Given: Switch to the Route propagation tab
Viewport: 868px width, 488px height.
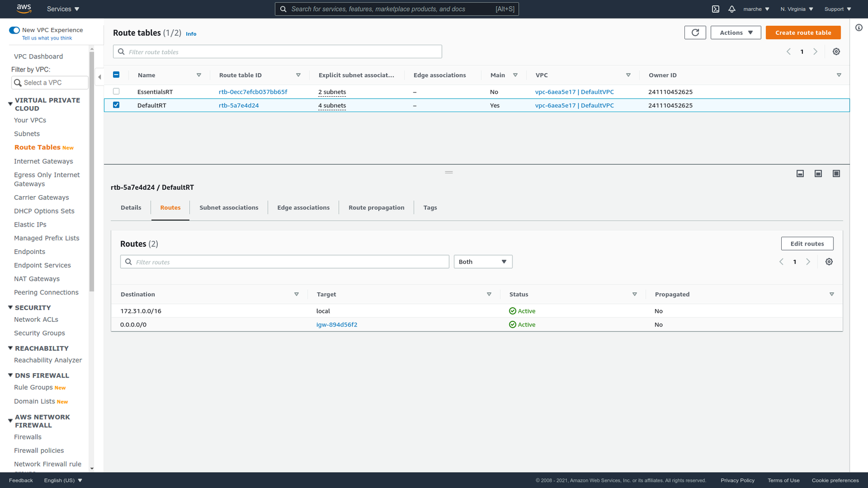Looking at the screenshot, I should coord(377,208).
